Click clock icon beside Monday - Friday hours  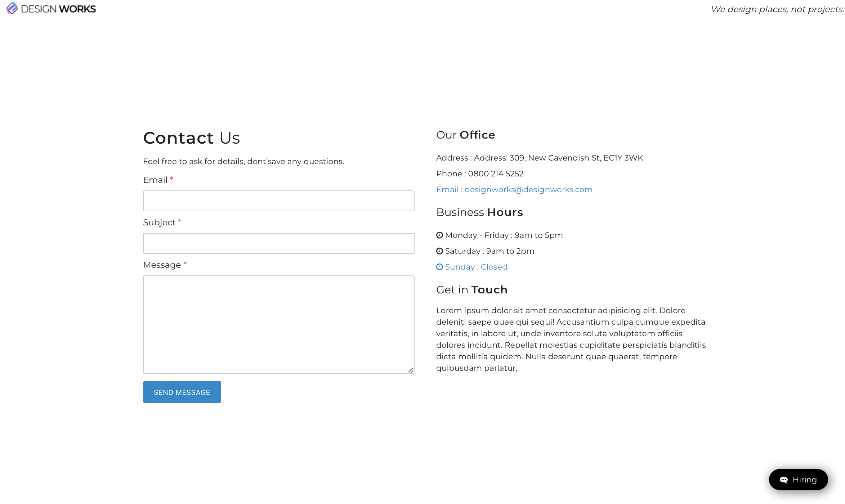(439, 235)
